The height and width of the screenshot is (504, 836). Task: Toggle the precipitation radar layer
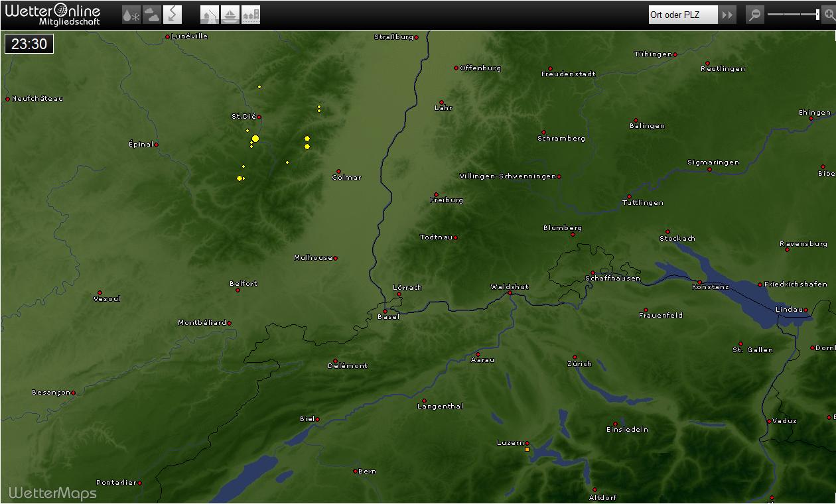(x=131, y=15)
